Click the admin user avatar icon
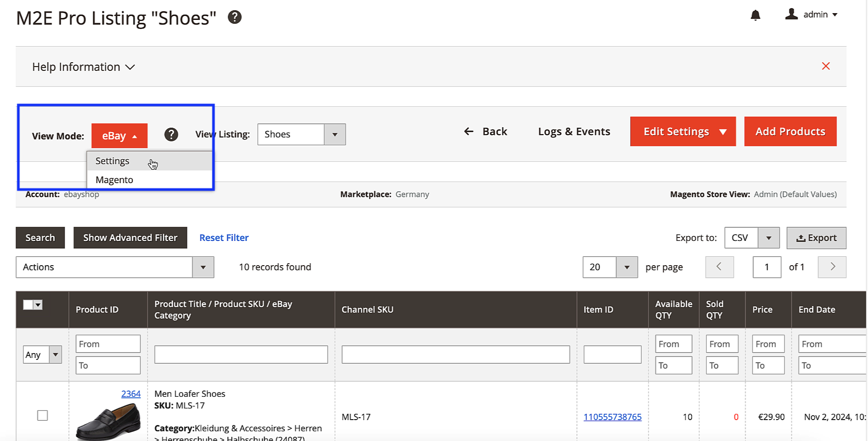Viewport: 868px width, 441px height. point(791,14)
